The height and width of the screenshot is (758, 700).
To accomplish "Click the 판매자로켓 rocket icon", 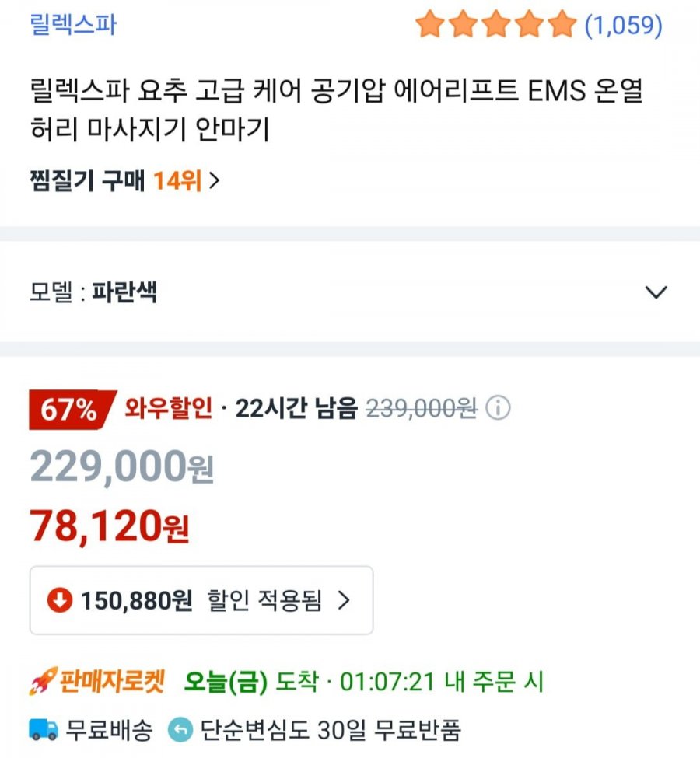I will coord(44,681).
